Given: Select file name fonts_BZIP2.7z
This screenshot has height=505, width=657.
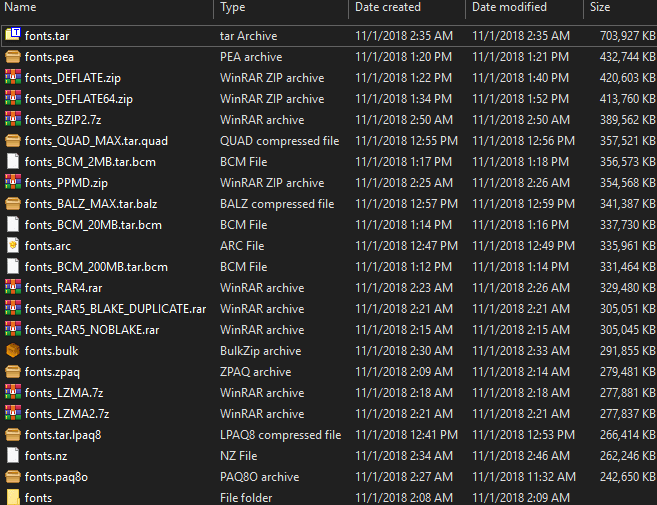Looking at the screenshot, I should coord(63,120).
